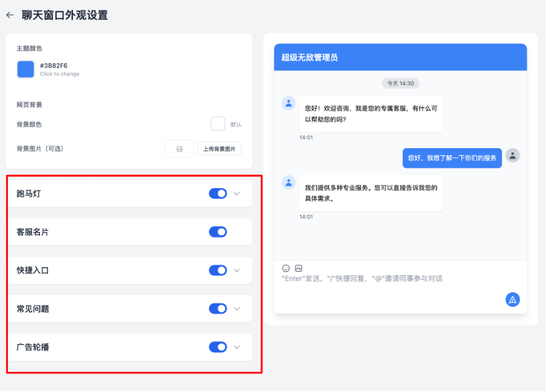Screen dimensions: 546x392
Task: Expand the 常见问题 section
Action: [234, 308]
